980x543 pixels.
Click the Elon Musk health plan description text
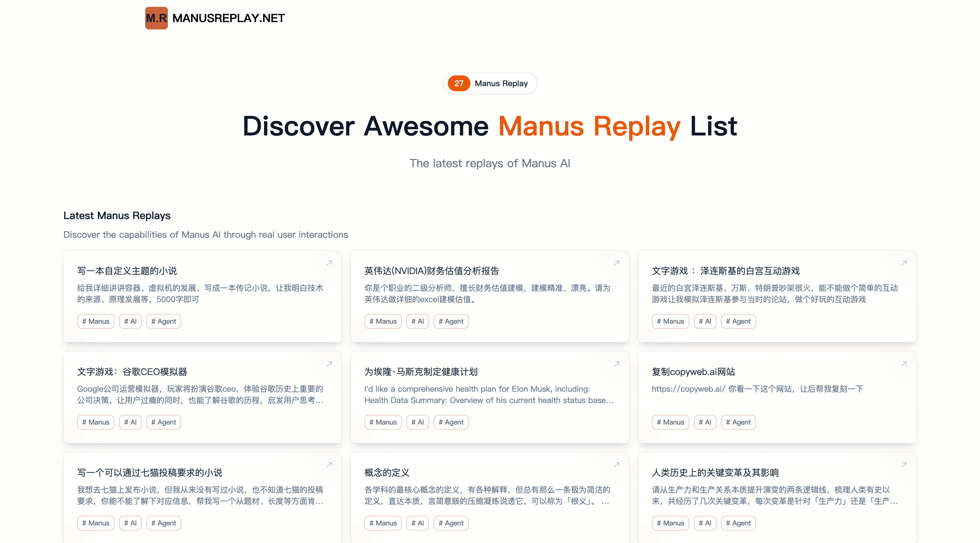[x=489, y=394]
